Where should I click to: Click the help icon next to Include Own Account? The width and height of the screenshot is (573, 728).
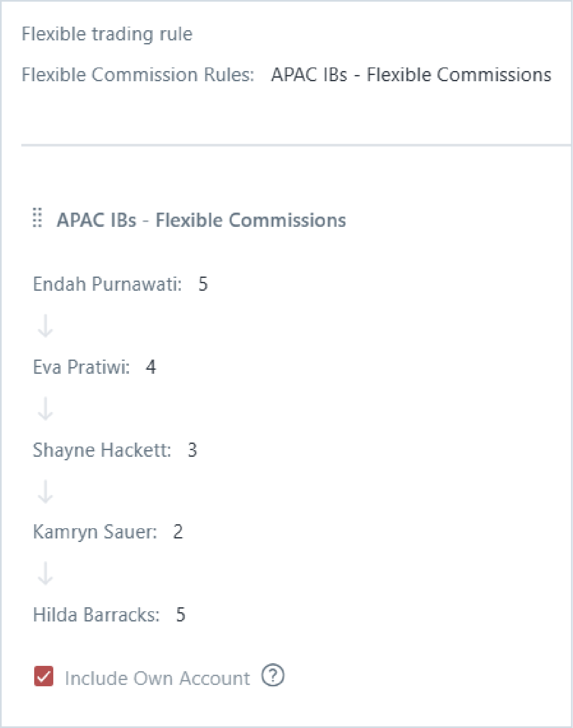point(272,676)
